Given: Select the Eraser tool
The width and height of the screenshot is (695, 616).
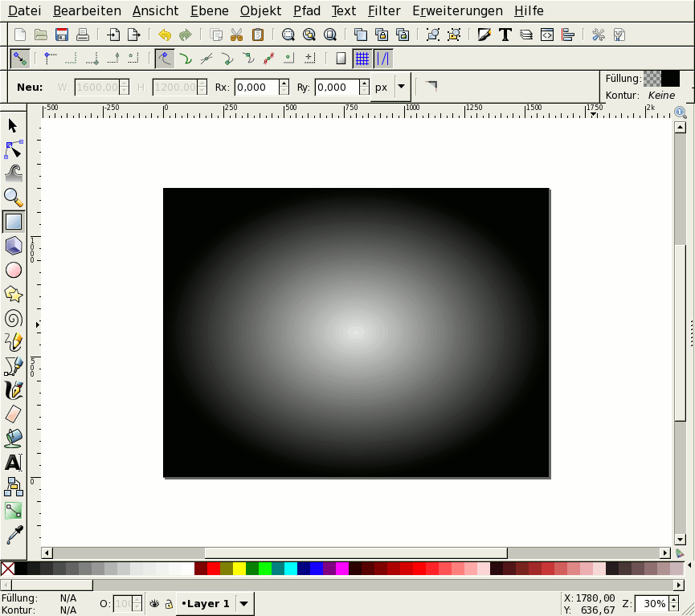Looking at the screenshot, I should coord(13,414).
